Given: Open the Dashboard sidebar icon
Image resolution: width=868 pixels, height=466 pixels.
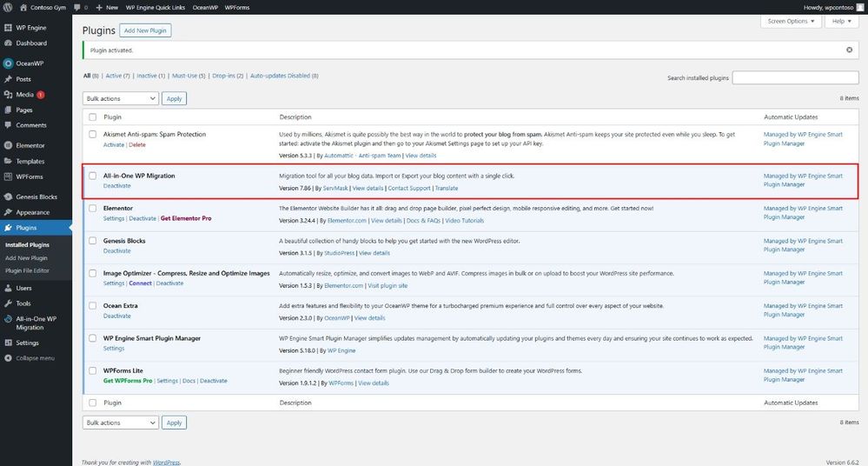Looking at the screenshot, I should coord(8,43).
